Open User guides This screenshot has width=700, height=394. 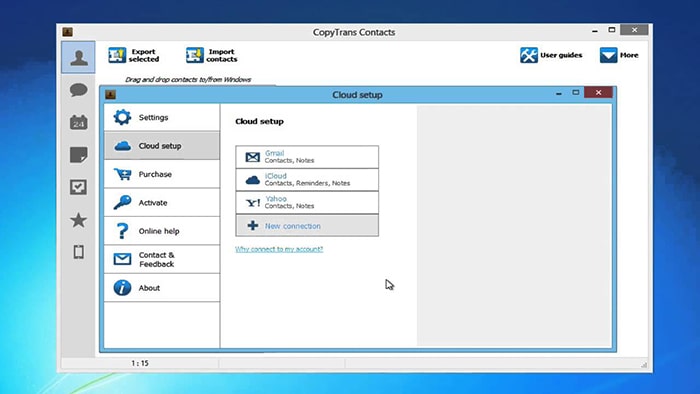click(551, 55)
